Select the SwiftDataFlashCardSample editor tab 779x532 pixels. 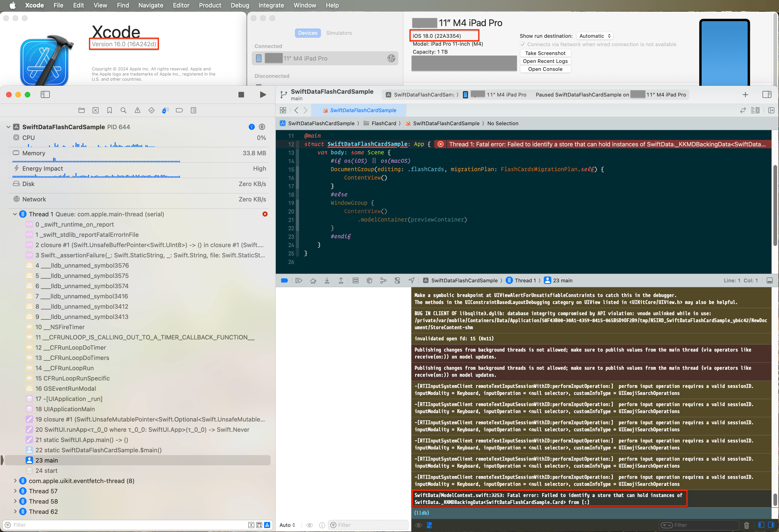pos(359,110)
